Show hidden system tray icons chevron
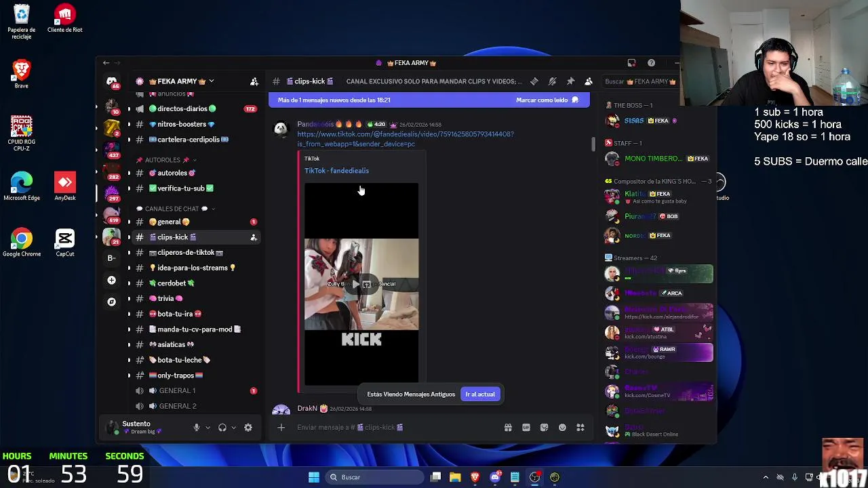The width and height of the screenshot is (868, 488). (x=766, y=477)
